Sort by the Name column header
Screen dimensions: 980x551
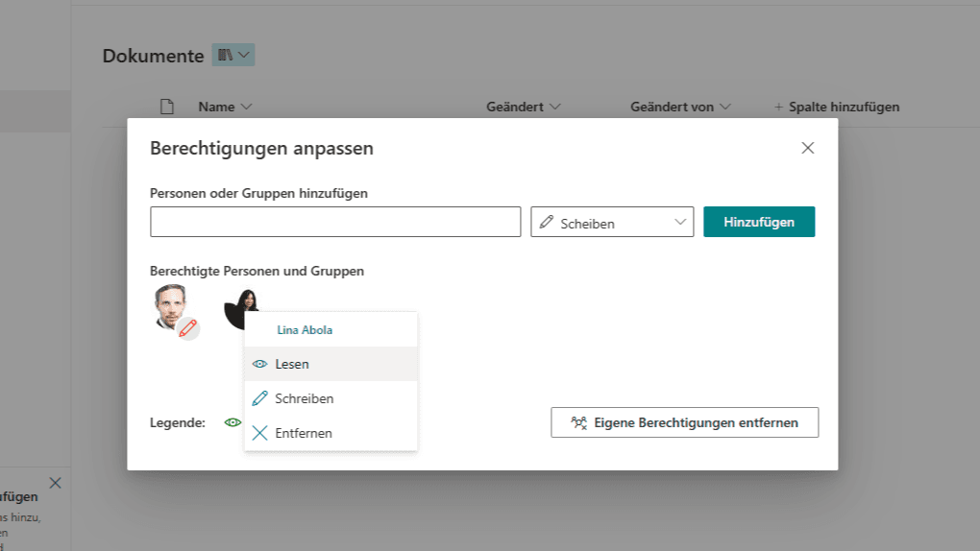click(x=225, y=107)
